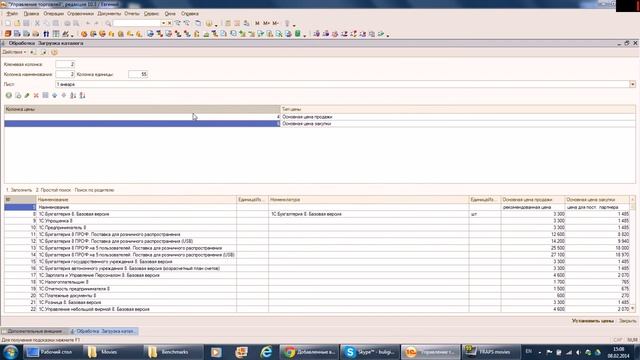
Task: Clear search text with the X icon
Action: click(x=169, y=23)
